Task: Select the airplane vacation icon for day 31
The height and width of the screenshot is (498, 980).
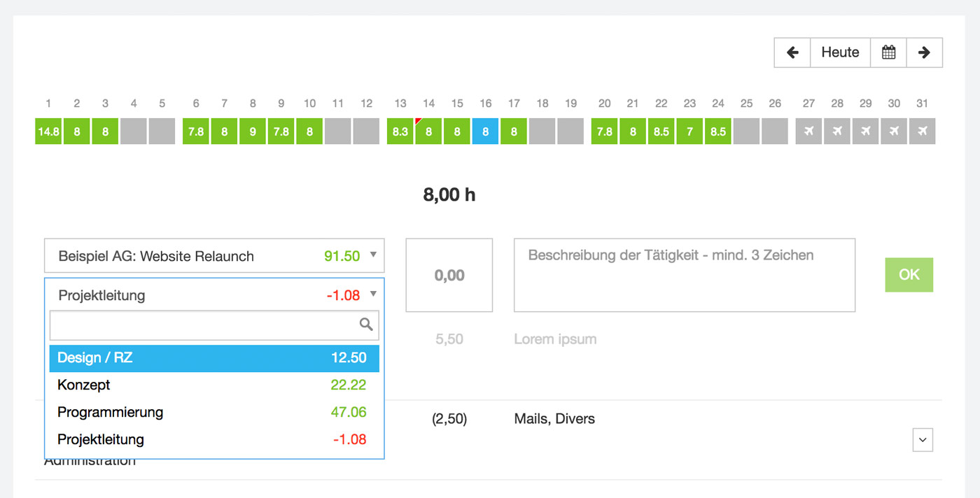Action: [x=922, y=131]
